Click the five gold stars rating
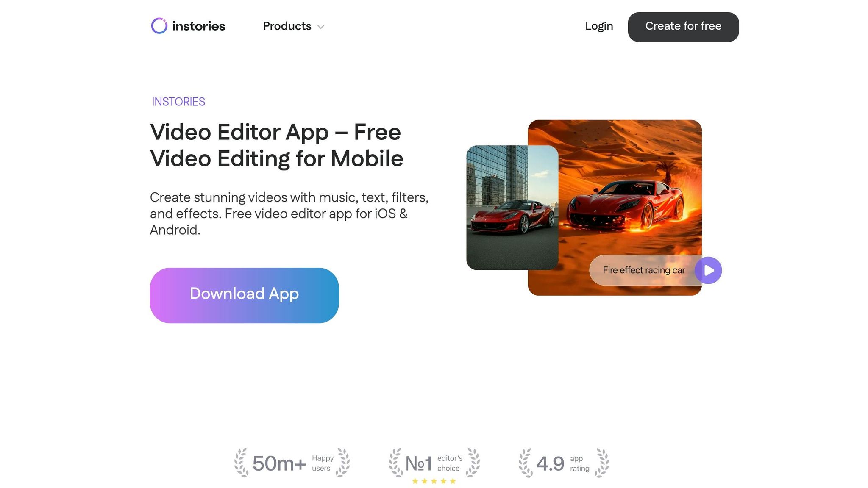The image size is (868, 488). click(x=434, y=481)
